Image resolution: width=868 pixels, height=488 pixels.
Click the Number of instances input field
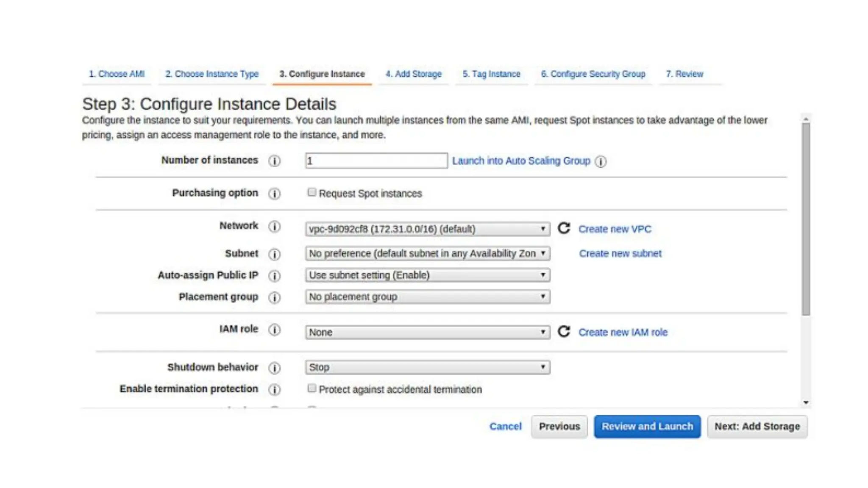coord(376,161)
